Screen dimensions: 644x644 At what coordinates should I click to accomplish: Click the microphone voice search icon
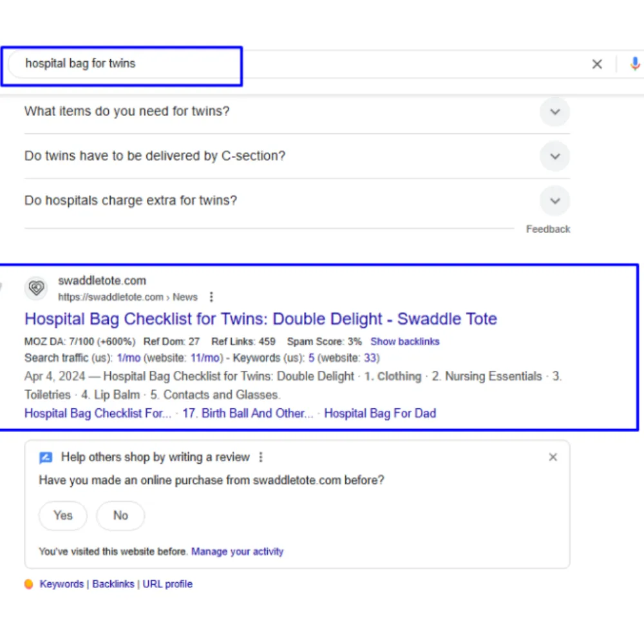[635, 64]
